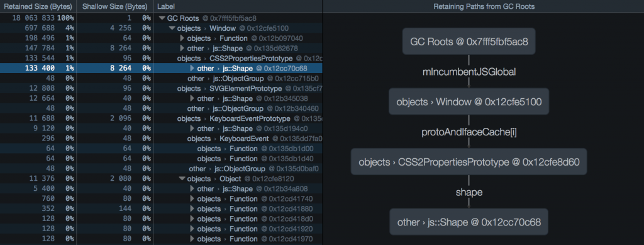
Task: Expand the Function @ 0x12cd418d0 triangle
Action: coord(192,219)
